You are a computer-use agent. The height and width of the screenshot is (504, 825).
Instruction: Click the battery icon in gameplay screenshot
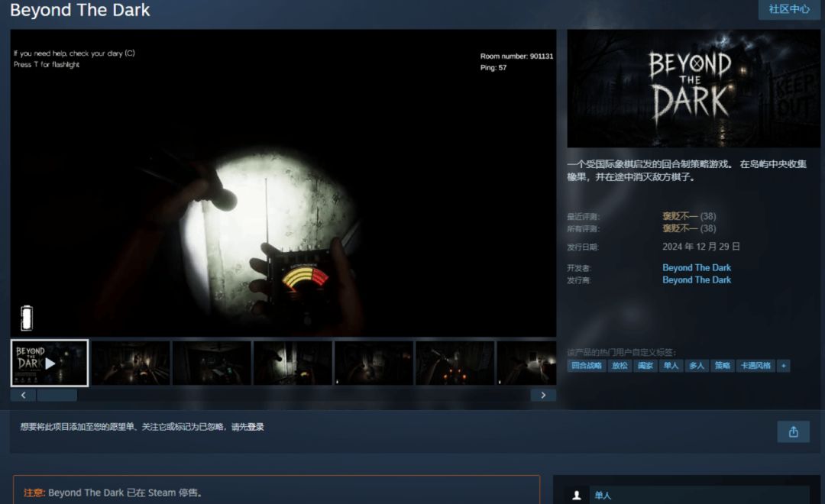27,318
